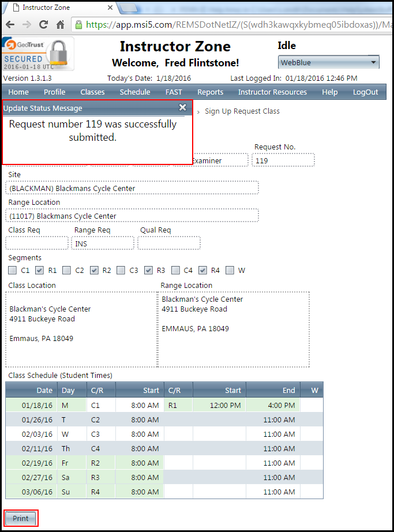Click the GeoTrust Secured seal

coord(38,54)
